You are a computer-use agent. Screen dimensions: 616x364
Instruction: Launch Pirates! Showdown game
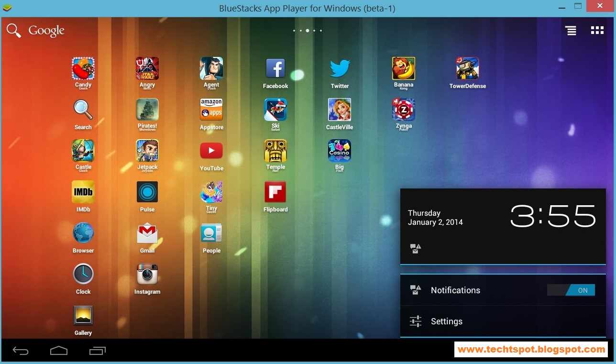coord(147,110)
